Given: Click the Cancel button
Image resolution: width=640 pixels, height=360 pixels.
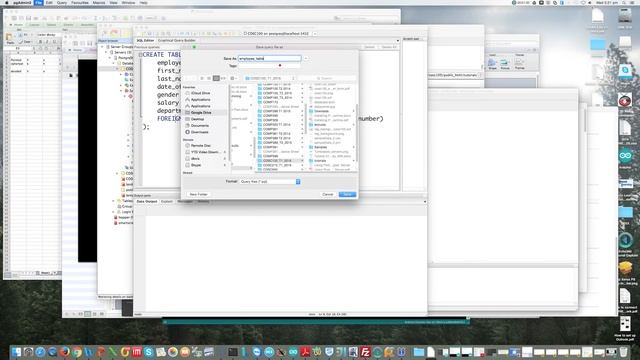Looking at the screenshot, I should pos(328,194).
